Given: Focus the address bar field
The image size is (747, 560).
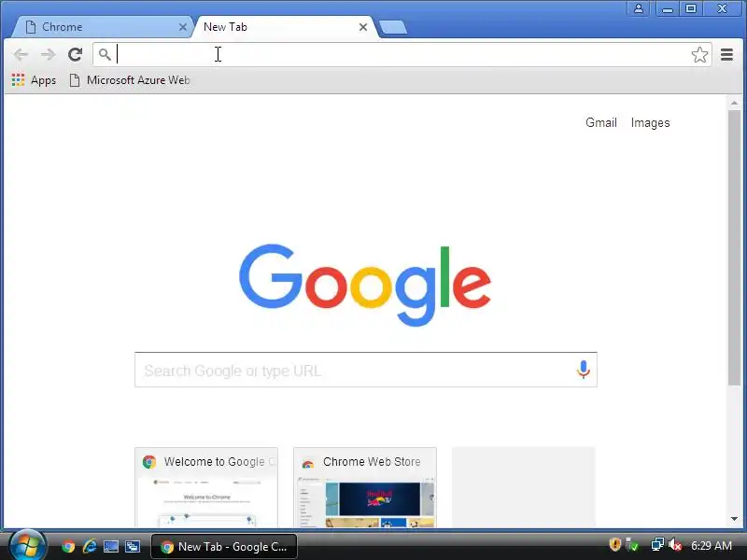Looking at the screenshot, I should click(402, 55).
